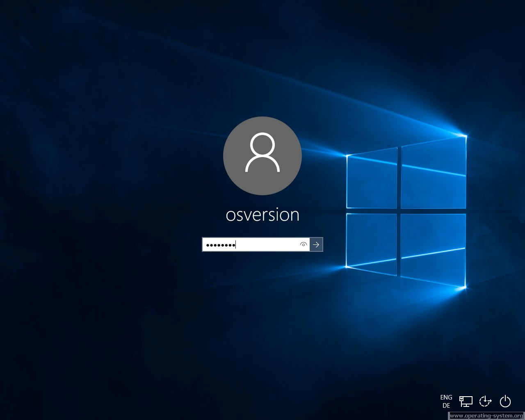Select the osversion user avatar picture

[x=262, y=156]
